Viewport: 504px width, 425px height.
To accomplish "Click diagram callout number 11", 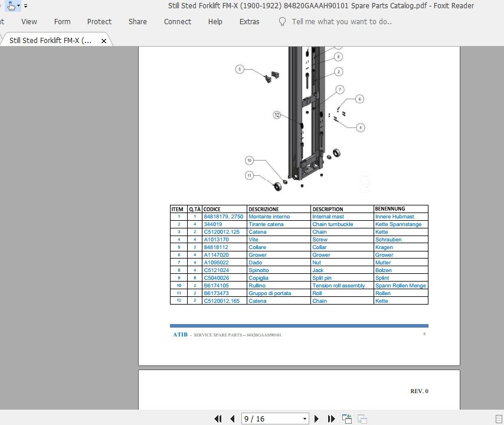I will pos(250,175).
